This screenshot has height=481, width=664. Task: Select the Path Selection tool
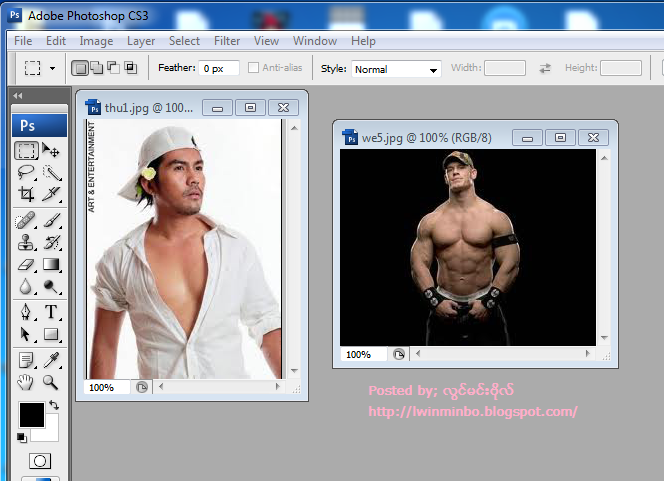point(26,334)
